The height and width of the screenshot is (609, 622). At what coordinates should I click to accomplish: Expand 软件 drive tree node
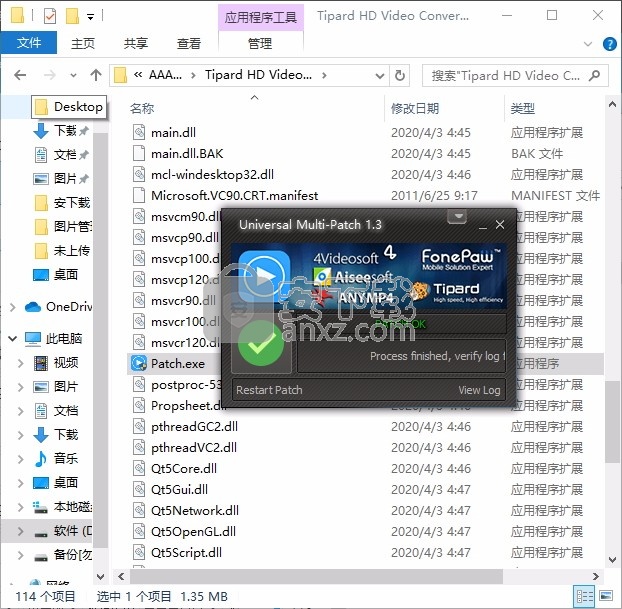[21, 531]
